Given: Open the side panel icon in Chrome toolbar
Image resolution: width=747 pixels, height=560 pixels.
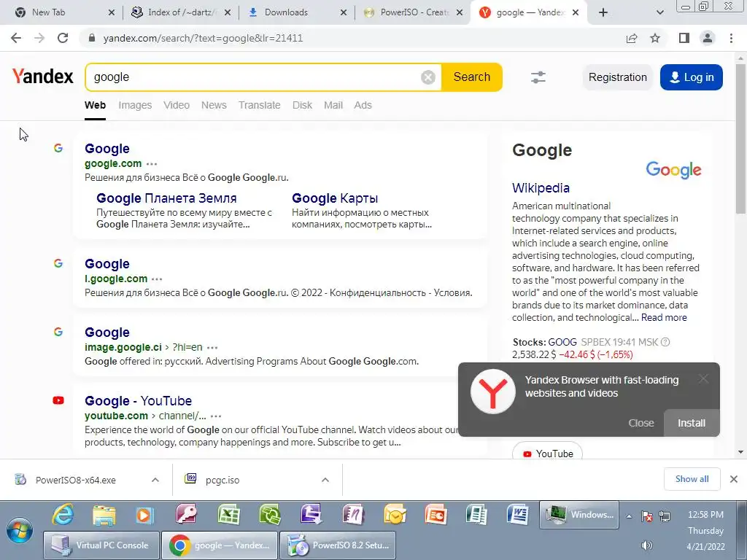Looking at the screenshot, I should pyautogui.click(x=684, y=38).
